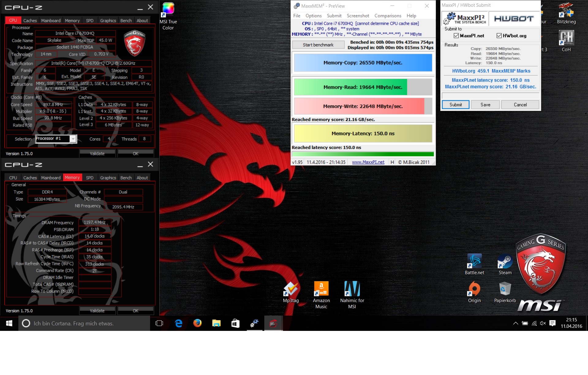Click Submit button in HWbot Submit dialog

tap(456, 104)
